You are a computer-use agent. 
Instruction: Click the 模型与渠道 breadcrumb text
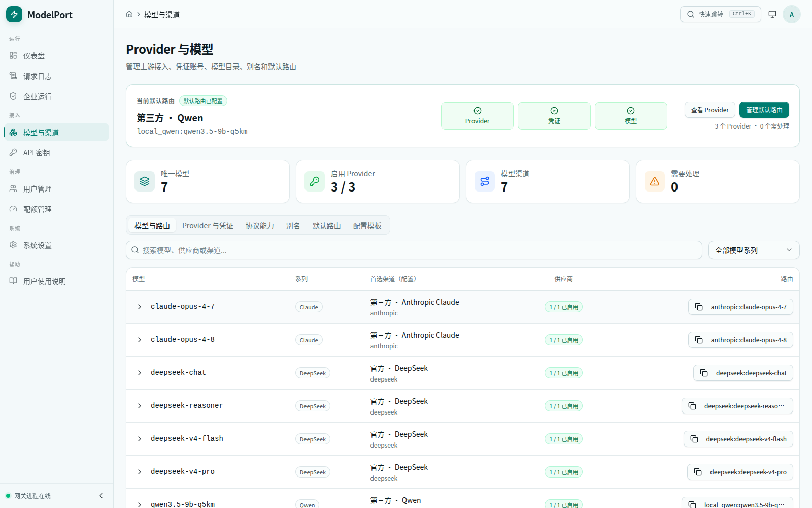(161, 15)
